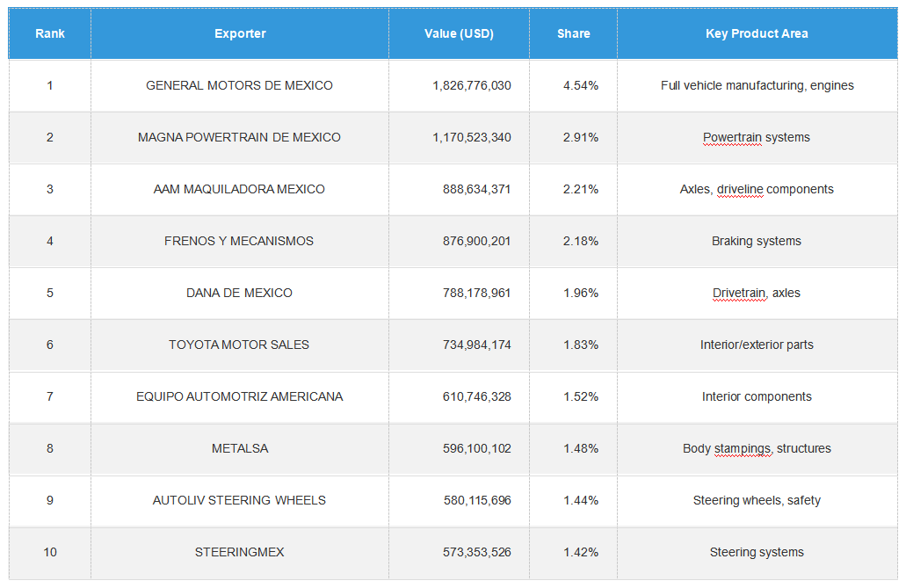Click the 'Powertrain systems' cell

(x=757, y=138)
